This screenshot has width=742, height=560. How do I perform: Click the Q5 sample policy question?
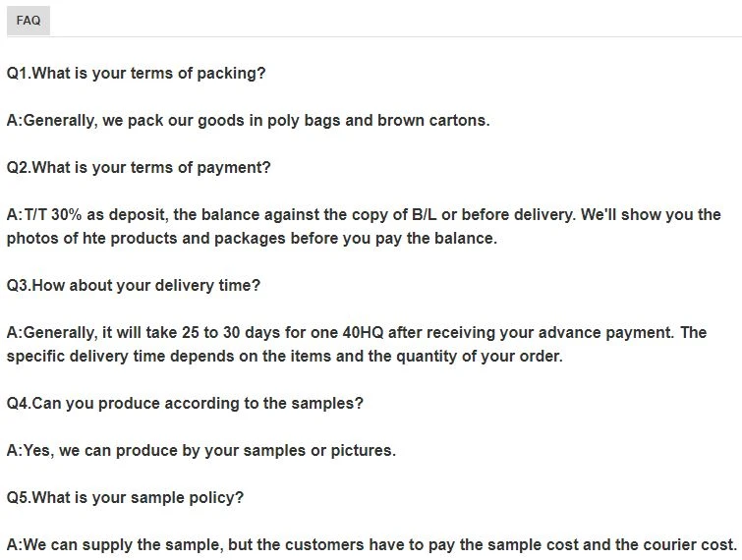pos(125,497)
